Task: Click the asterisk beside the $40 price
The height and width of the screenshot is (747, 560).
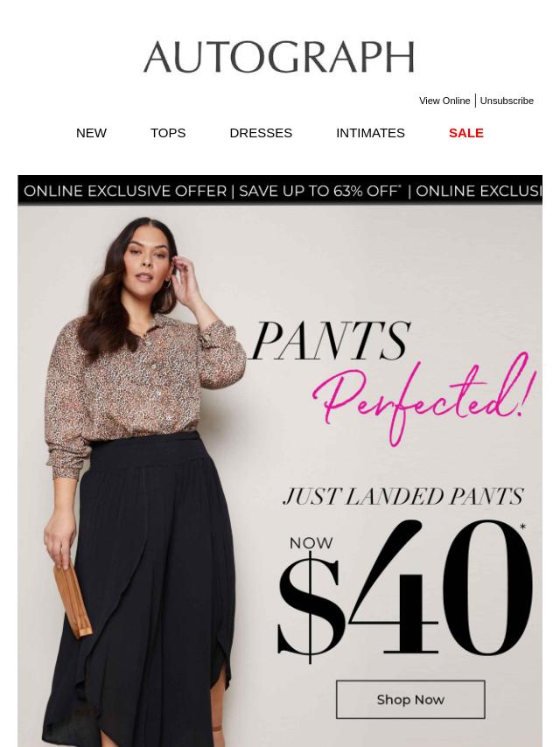Action: 523,527
